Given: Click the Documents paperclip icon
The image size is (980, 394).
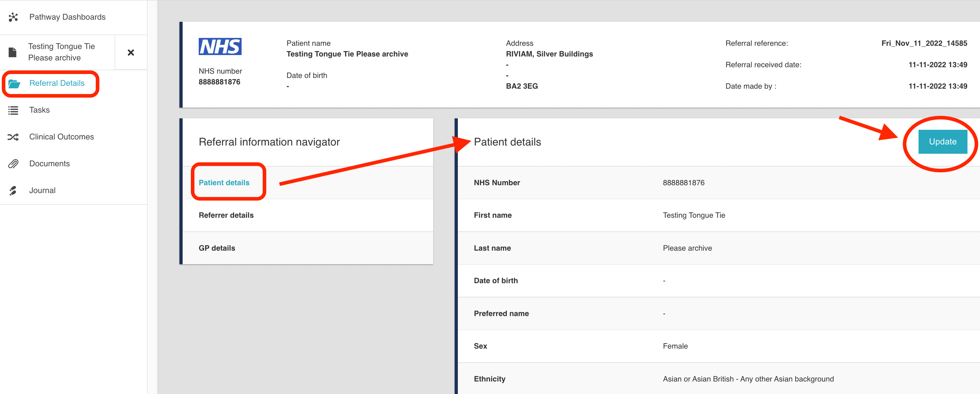Looking at the screenshot, I should [13, 164].
